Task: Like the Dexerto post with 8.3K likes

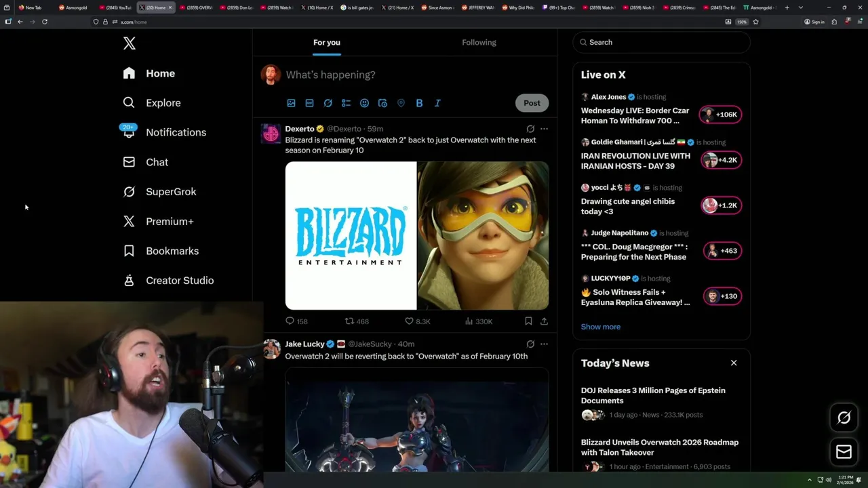Action: [x=417, y=321]
